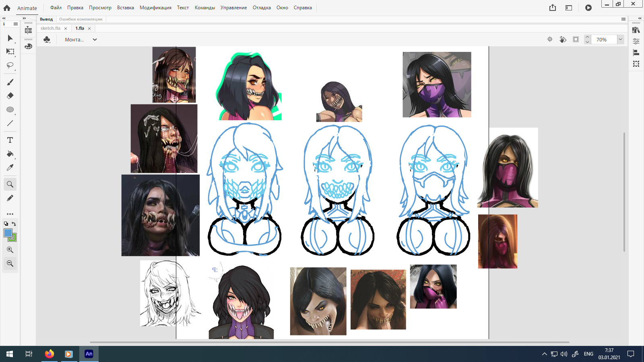
Task: Select the Eyedropper tool
Action: coord(10,167)
